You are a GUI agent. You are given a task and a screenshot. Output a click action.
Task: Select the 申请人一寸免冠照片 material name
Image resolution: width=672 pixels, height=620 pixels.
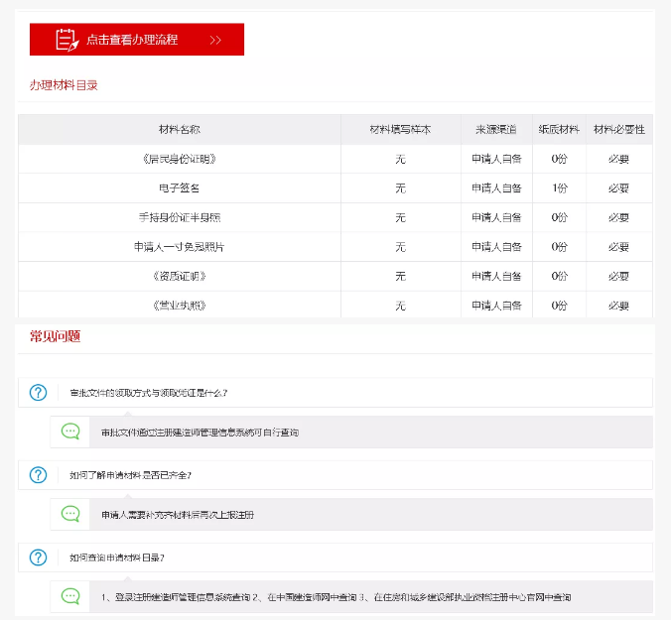pyautogui.click(x=179, y=247)
